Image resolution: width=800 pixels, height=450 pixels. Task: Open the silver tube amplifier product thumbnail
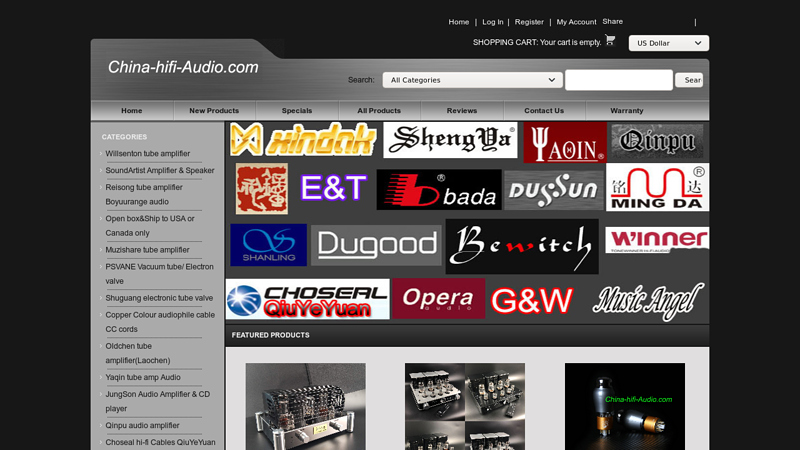click(x=306, y=406)
